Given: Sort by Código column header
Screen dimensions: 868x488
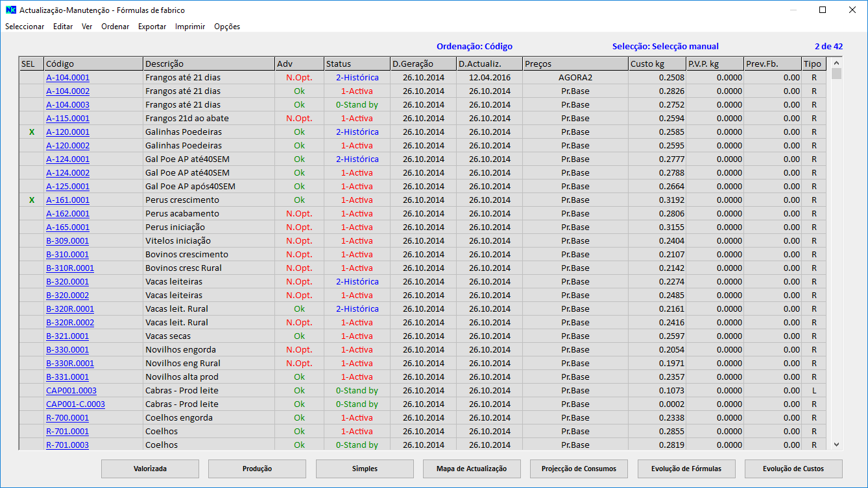Looking at the screenshot, I should 93,64.
